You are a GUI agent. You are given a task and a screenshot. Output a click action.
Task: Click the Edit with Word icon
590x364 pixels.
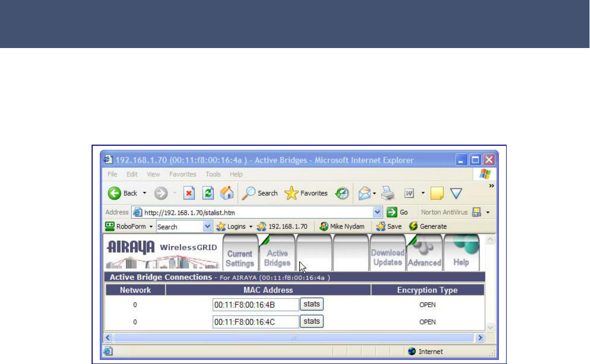409,193
